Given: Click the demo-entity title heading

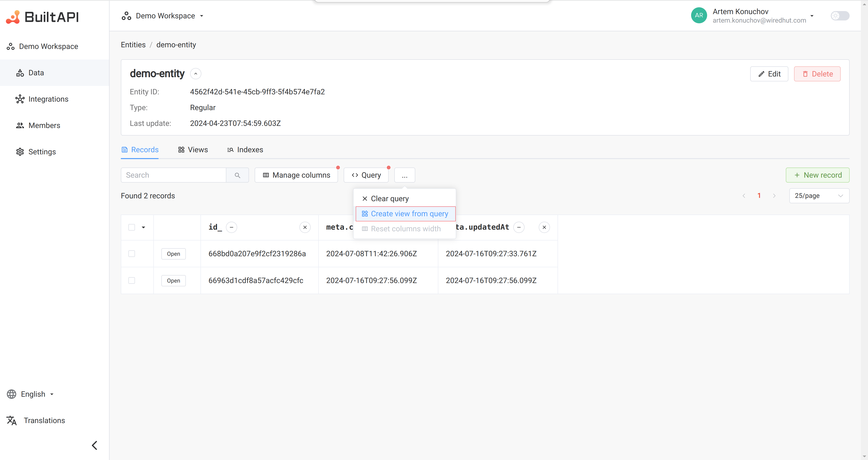Looking at the screenshot, I should [157, 74].
